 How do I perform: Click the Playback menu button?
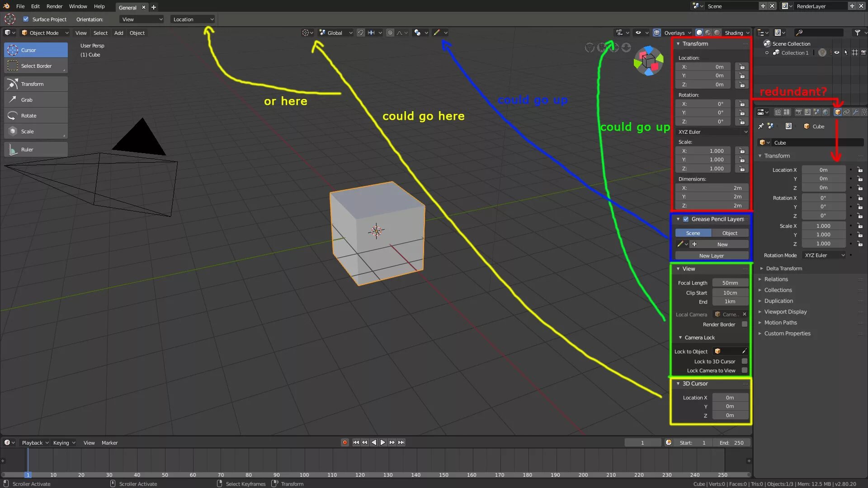pos(35,443)
